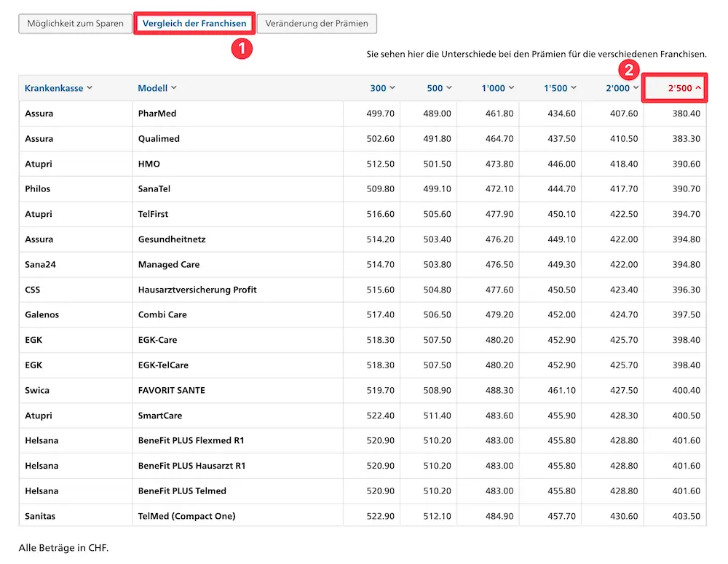Collapse sorting chevron on Krankenkasse header
Screen dimensions: 728x564
(x=90, y=87)
